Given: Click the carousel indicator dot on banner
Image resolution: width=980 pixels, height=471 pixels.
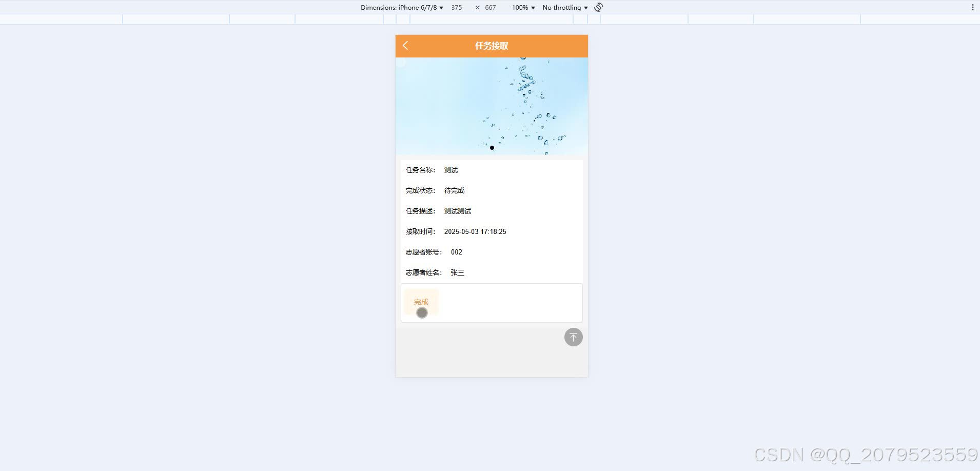Looking at the screenshot, I should pos(492,148).
